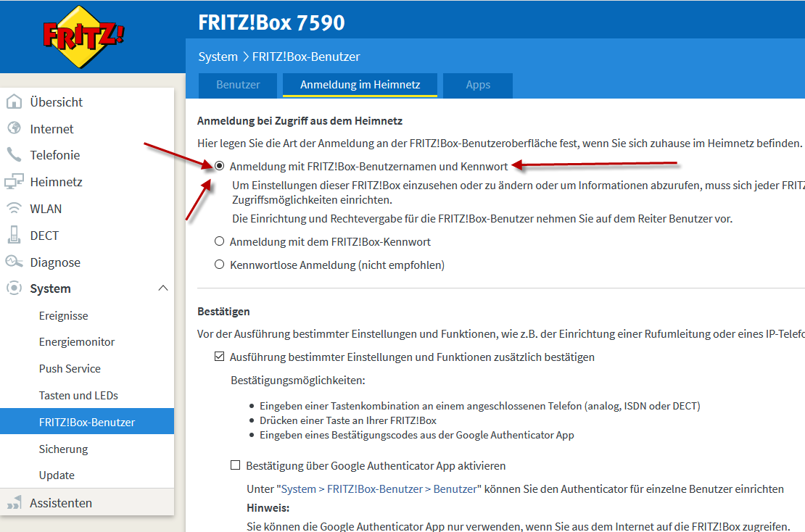
Task: Switch to the Apps tab
Action: tap(478, 85)
